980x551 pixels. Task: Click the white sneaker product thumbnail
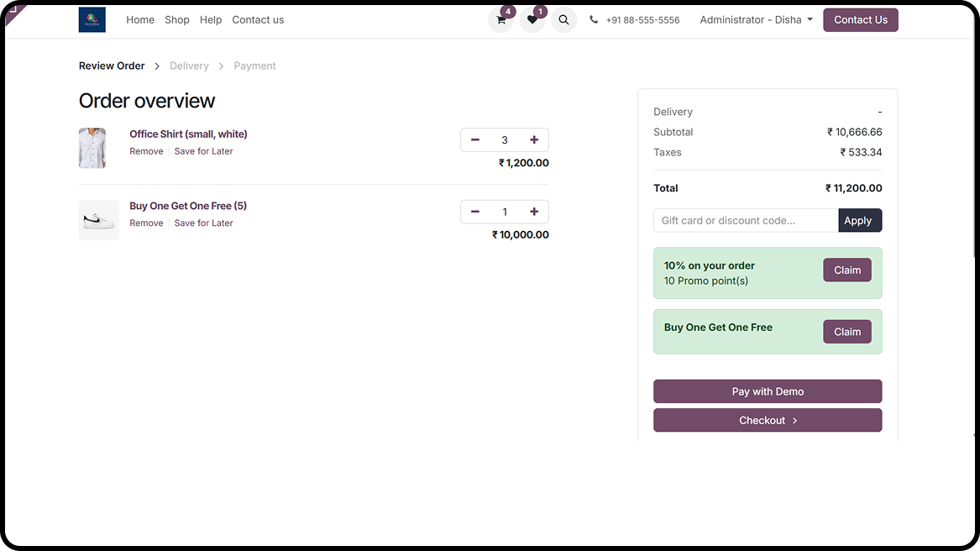pos(99,220)
